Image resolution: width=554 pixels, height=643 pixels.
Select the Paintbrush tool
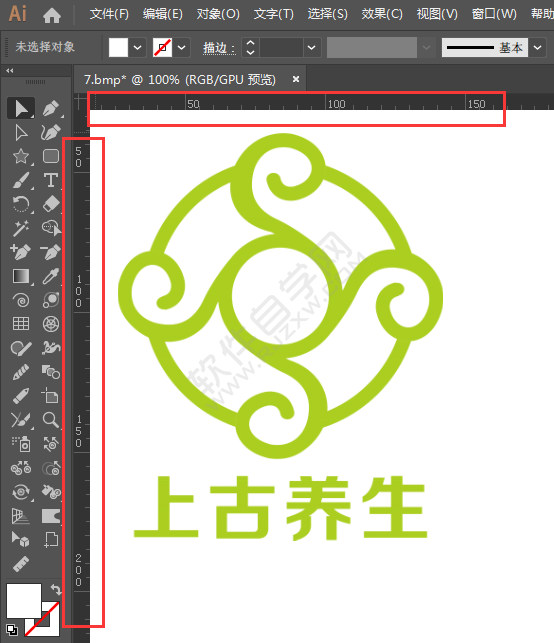click(21, 180)
